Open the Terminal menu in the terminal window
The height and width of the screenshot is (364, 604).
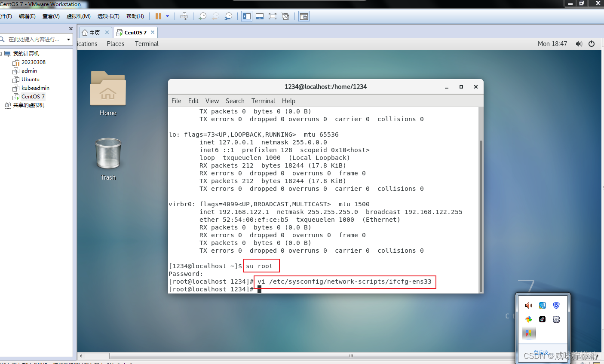tap(263, 101)
